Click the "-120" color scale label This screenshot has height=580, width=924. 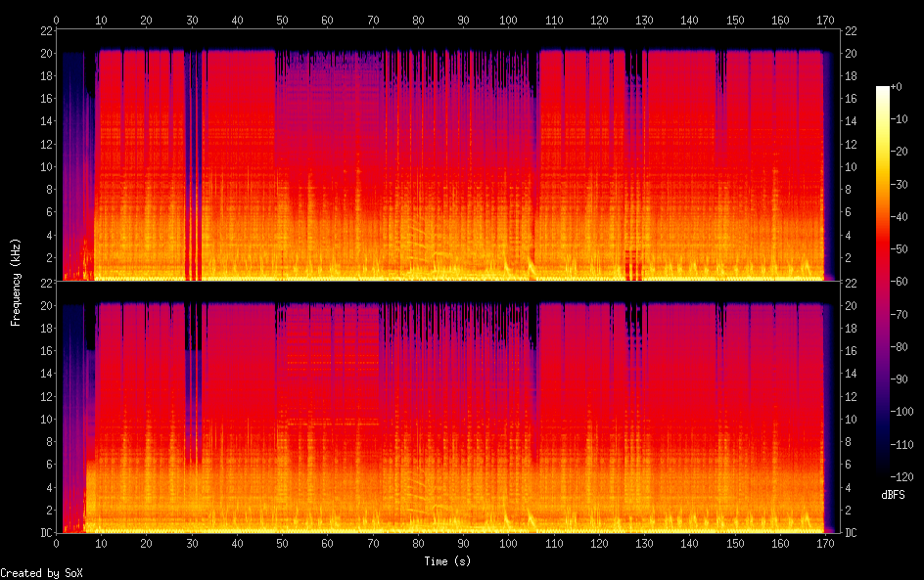tap(901, 477)
